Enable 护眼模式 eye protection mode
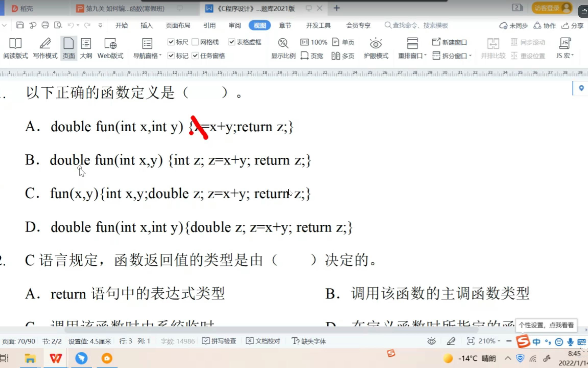588x368 pixels. pos(376,48)
